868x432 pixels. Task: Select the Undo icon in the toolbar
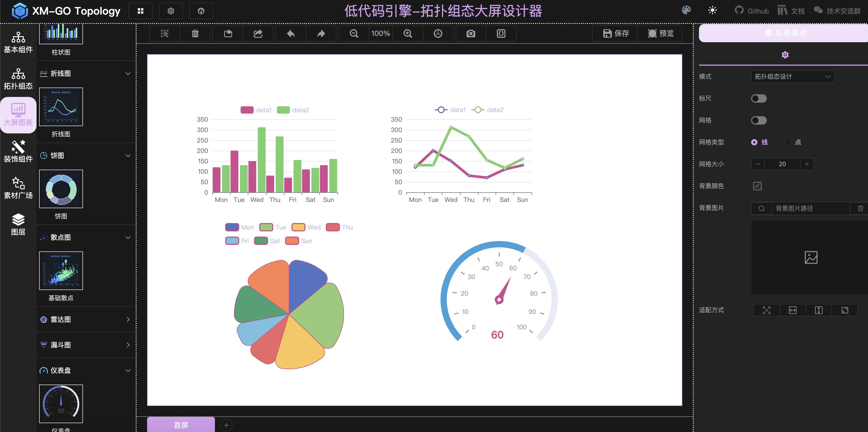(291, 33)
